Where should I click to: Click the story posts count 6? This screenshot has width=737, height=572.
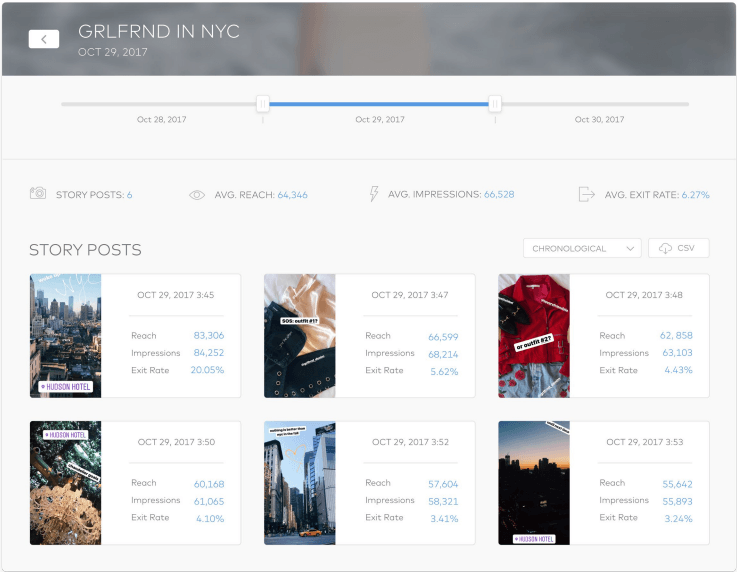click(x=129, y=195)
